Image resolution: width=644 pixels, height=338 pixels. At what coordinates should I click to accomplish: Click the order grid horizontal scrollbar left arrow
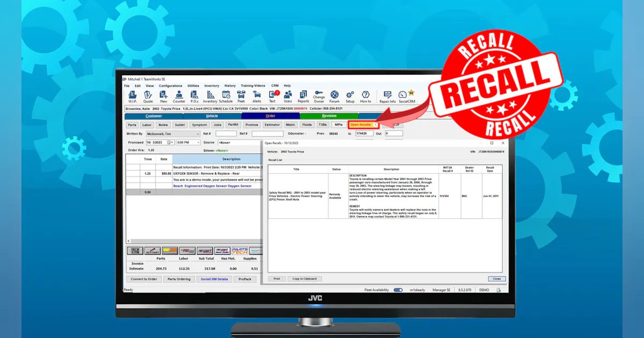click(128, 241)
